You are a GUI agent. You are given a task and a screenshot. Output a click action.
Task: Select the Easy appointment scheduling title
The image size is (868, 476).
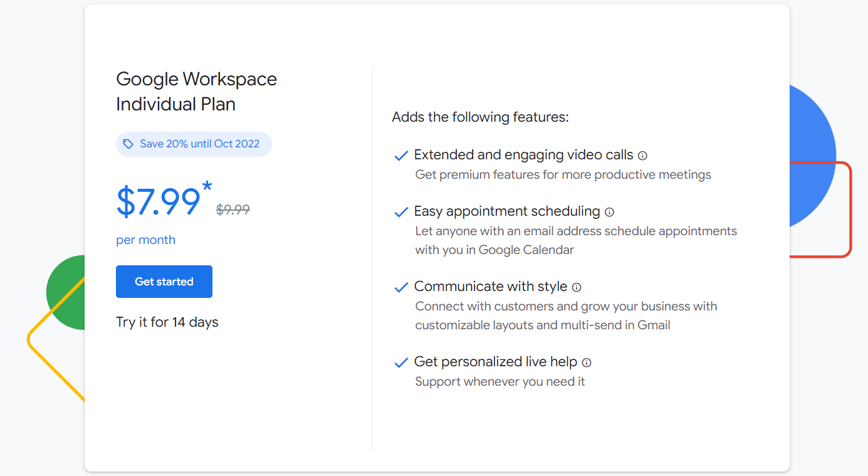click(507, 211)
